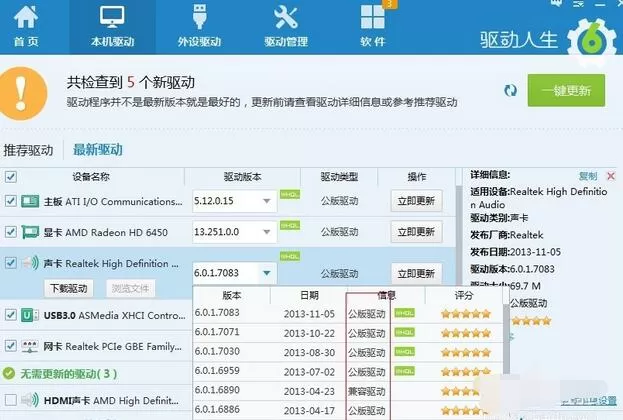Click date 2013-10-22 in version list
623x420 pixels.
pyautogui.click(x=309, y=333)
